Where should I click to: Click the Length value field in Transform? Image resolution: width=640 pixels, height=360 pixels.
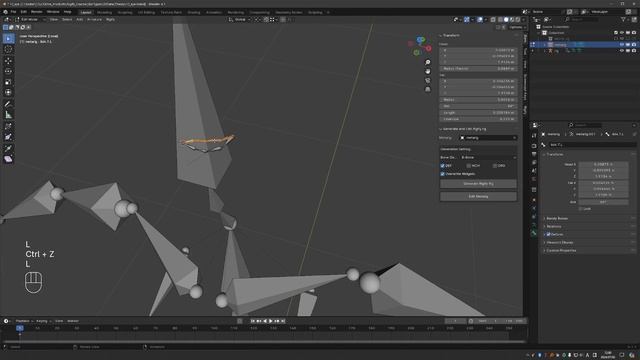(478, 113)
